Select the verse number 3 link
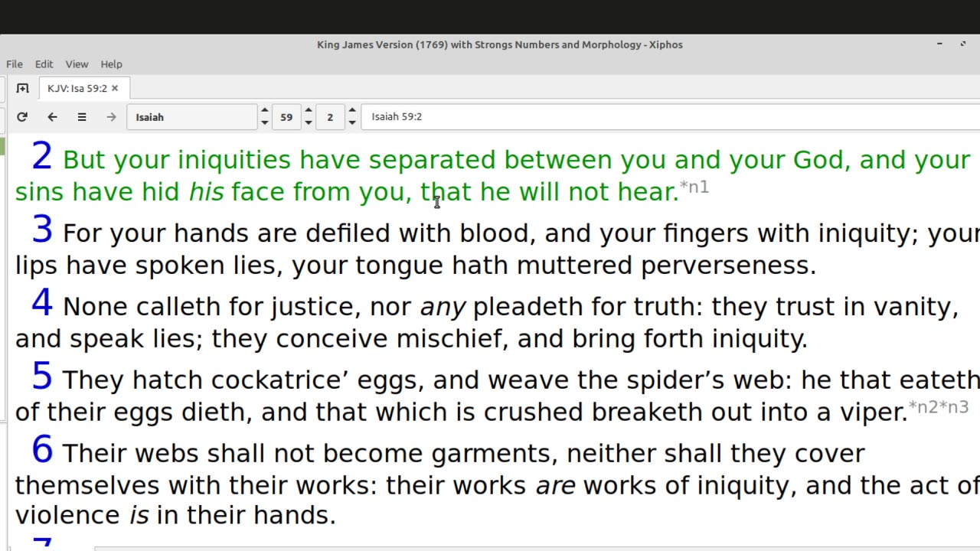The image size is (980, 551). [42, 230]
